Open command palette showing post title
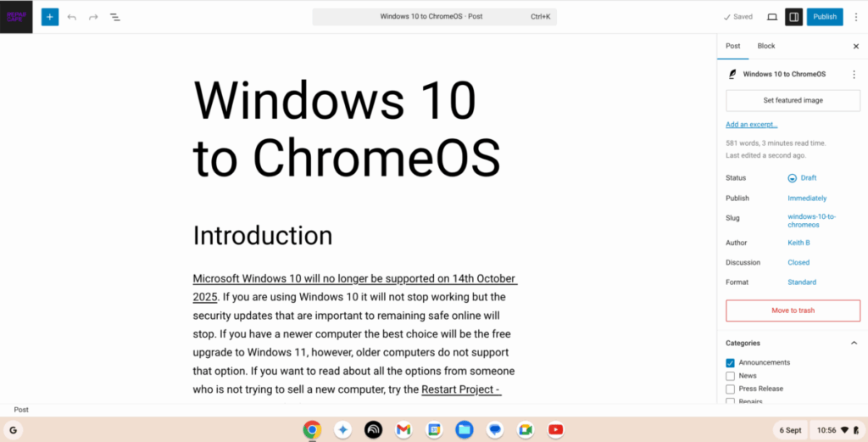This screenshot has height=442, width=868. pyautogui.click(x=435, y=17)
